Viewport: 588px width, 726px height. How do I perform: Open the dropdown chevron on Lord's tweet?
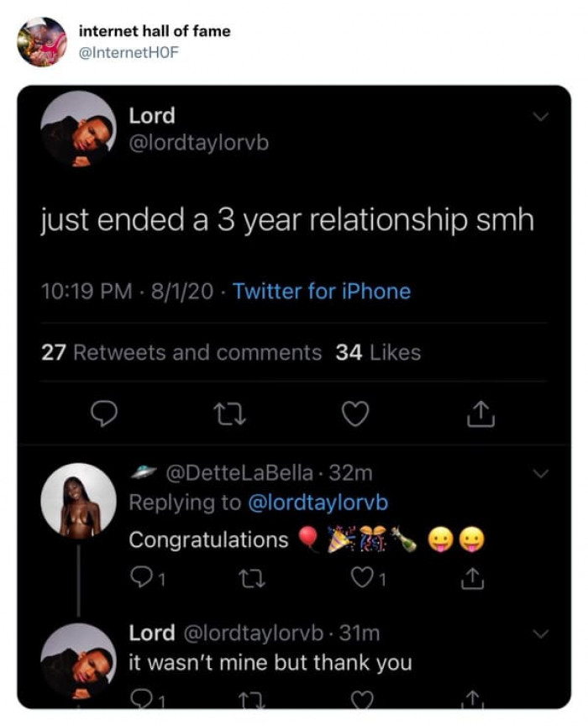542,115
